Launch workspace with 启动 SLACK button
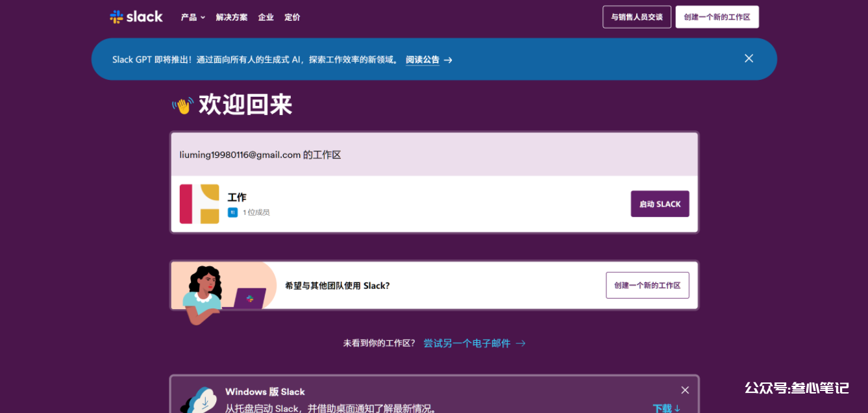Viewport: 868px width, 413px height. pyautogui.click(x=660, y=204)
